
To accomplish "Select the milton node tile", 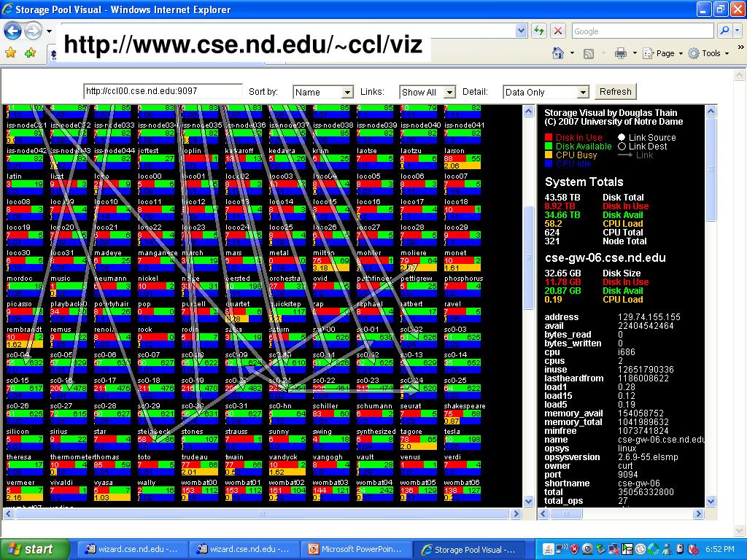I will (x=331, y=260).
